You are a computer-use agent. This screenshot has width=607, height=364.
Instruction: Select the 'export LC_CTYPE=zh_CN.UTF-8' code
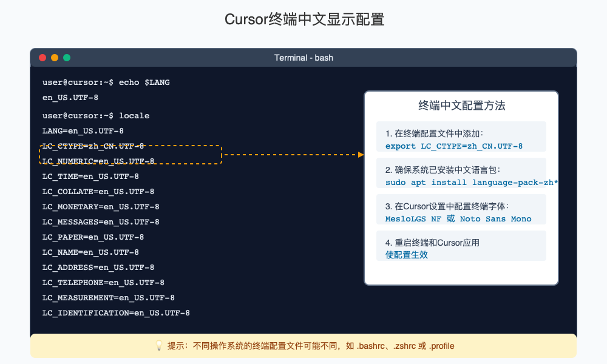(x=453, y=146)
